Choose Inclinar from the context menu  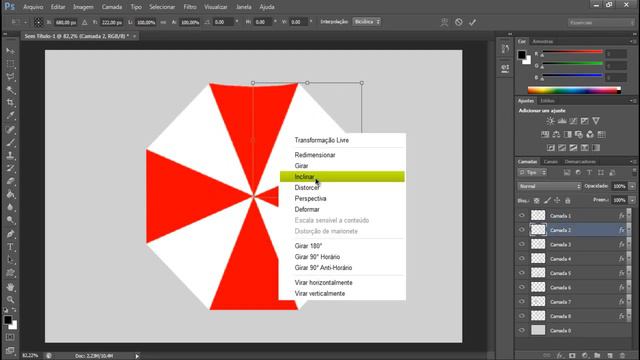[342, 177]
